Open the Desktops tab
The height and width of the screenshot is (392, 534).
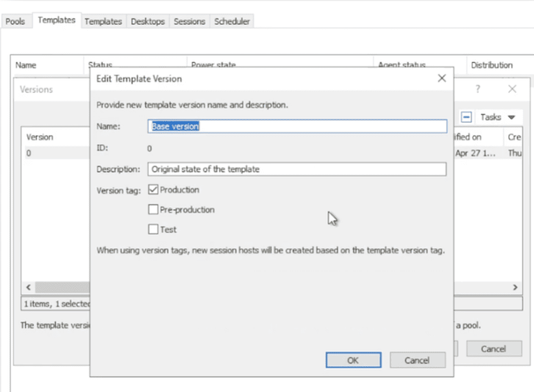[148, 21]
